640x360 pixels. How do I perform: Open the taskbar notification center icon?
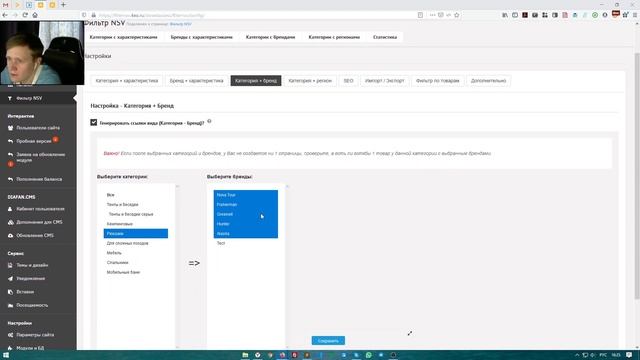pos(629,355)
